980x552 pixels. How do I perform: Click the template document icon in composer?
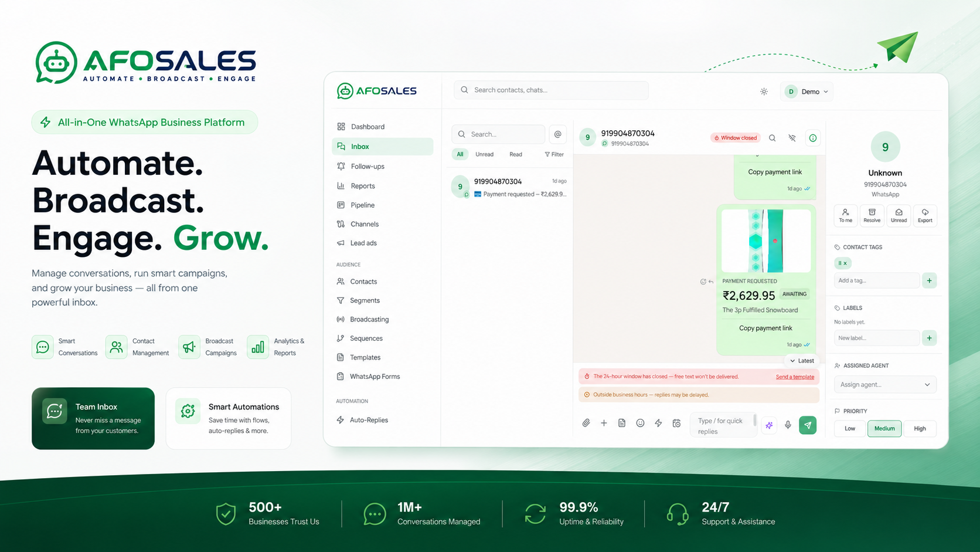click(x=622, y=423)
